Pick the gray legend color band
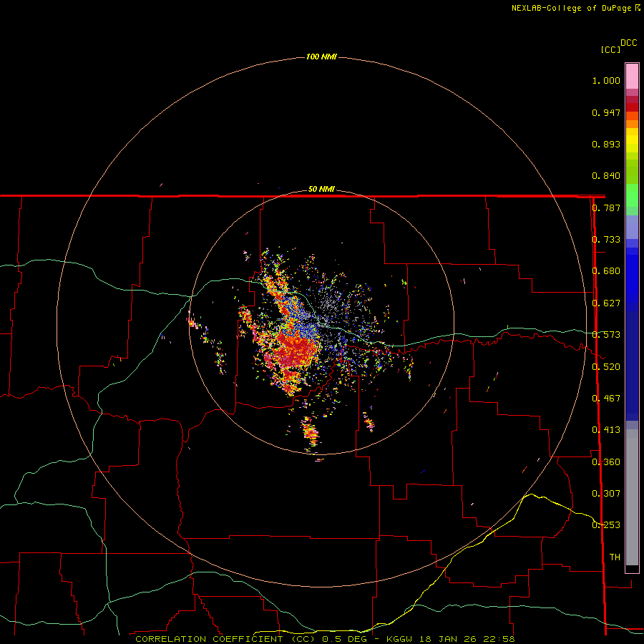Viewport: 644px width, 644px height. pos(632,501)
